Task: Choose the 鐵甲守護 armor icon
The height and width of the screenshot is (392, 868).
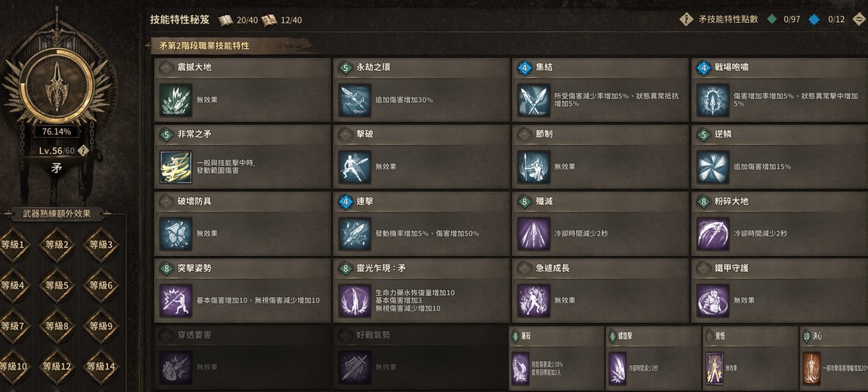Action: 713,301
